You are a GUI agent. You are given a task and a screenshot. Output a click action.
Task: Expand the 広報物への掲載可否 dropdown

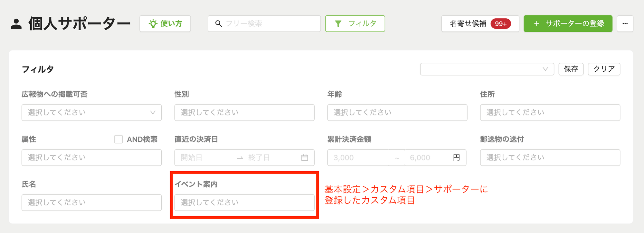click(91, 112)
